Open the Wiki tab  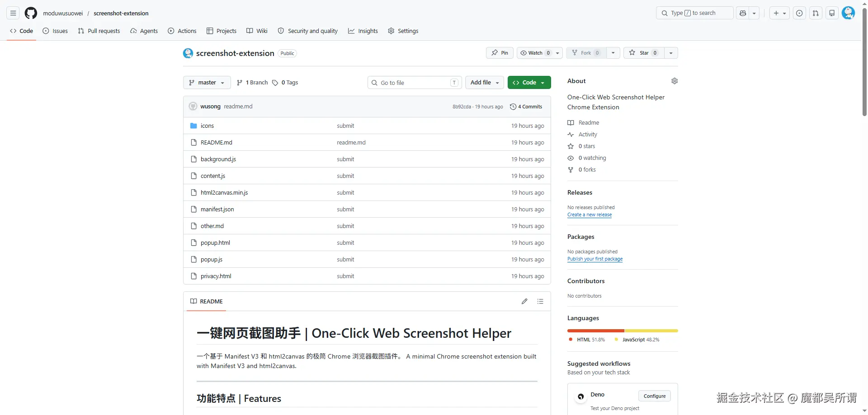pyautogui.click(x=257, y=31)
